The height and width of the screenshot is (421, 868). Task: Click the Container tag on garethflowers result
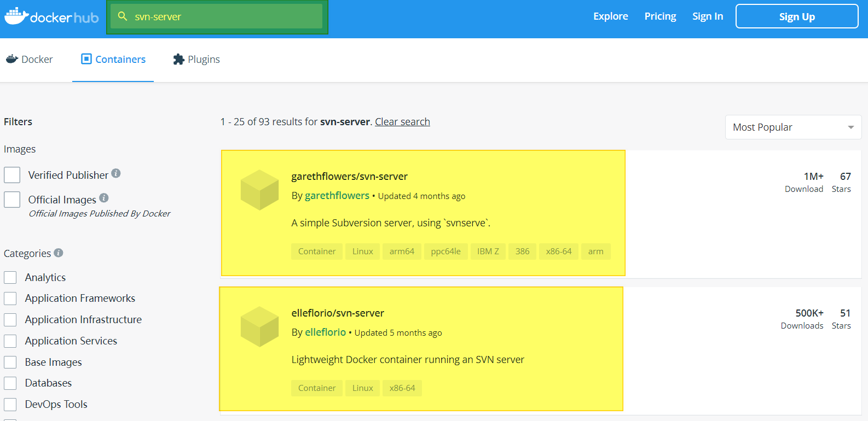pyautogui.click(x=317, y=252)
